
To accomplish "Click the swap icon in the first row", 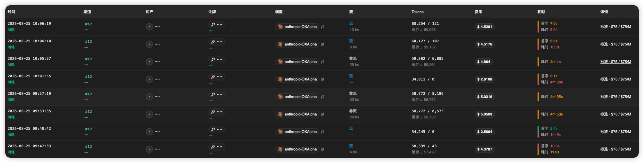I will (x=322, y=27).
